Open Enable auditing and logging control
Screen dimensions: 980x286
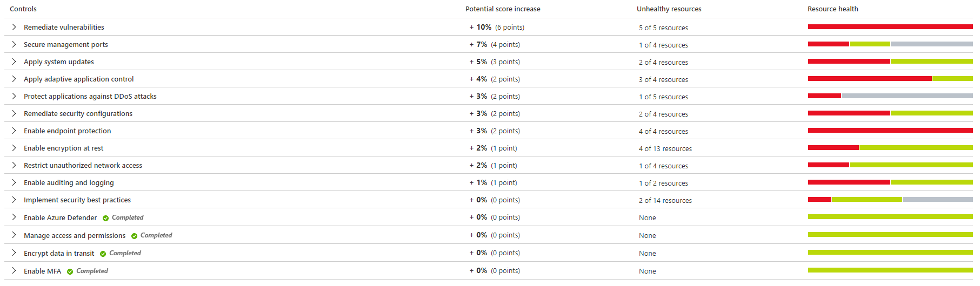[69, 182]
